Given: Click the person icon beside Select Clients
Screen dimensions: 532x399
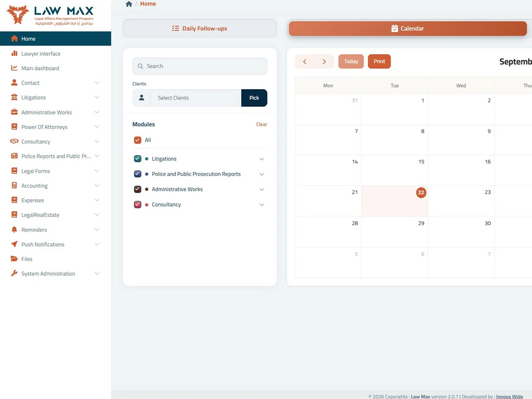Looking at the screenshot, I should coord(141,98).
